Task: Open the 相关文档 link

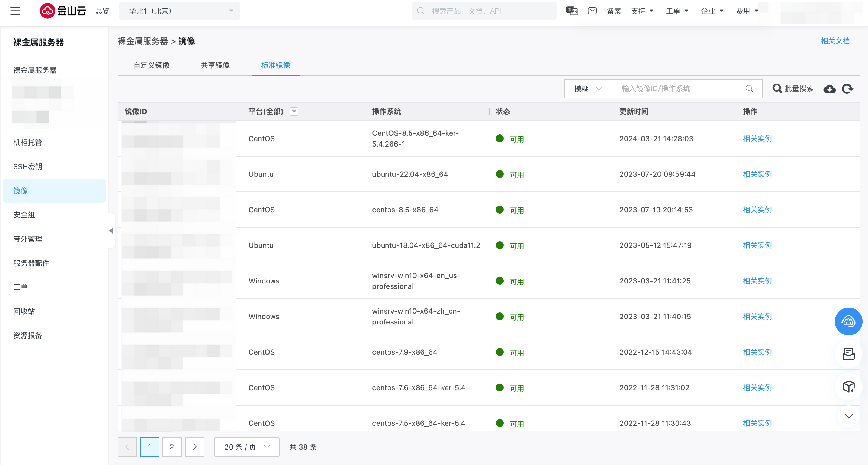Action: 835,41
